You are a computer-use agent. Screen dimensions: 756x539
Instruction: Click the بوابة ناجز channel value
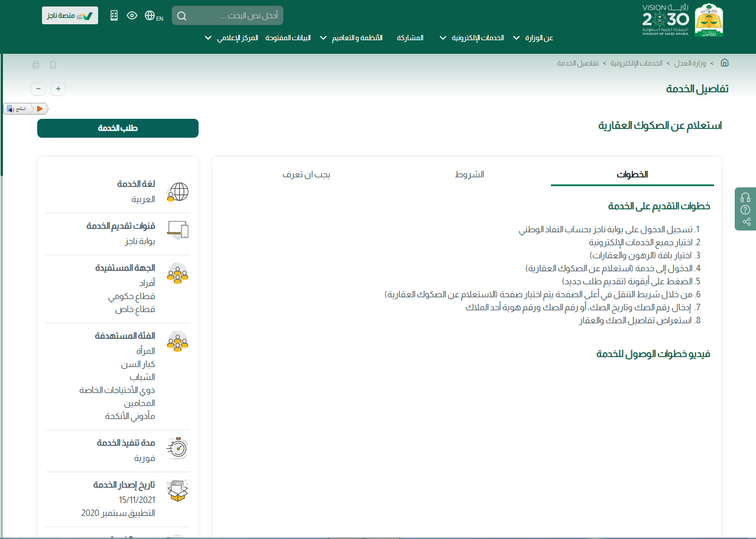(x=139, y=241)
